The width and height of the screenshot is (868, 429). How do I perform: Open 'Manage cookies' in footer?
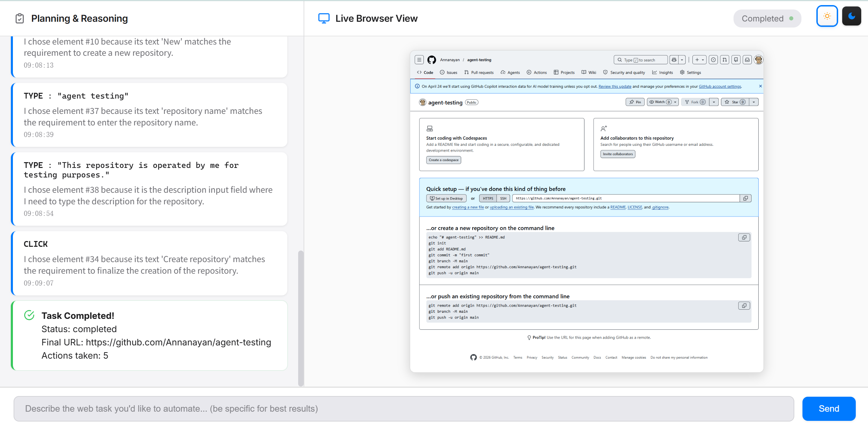click(634, 358)
